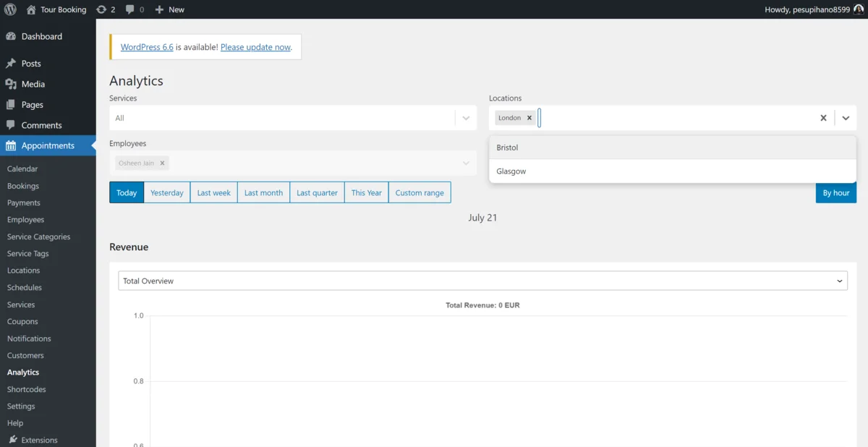This screenshot has height=447, width=868.
Task: Open the Bookings submenu item
Action: tap(23, 186)
